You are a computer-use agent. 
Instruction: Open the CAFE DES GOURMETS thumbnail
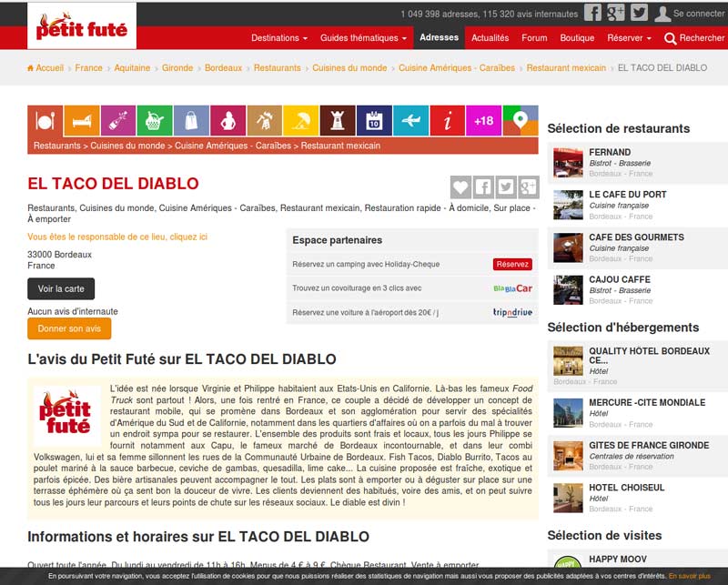click(x=568, y=247)
